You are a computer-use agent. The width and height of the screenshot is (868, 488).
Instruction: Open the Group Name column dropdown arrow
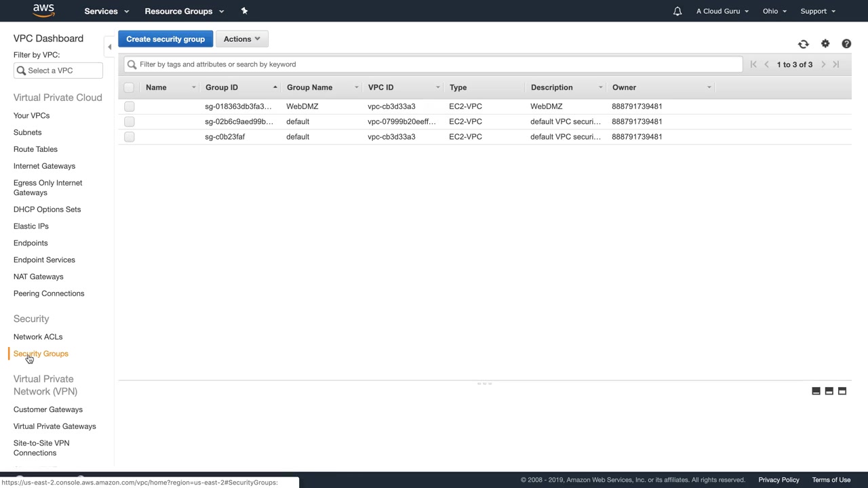(x=356, y=87)
